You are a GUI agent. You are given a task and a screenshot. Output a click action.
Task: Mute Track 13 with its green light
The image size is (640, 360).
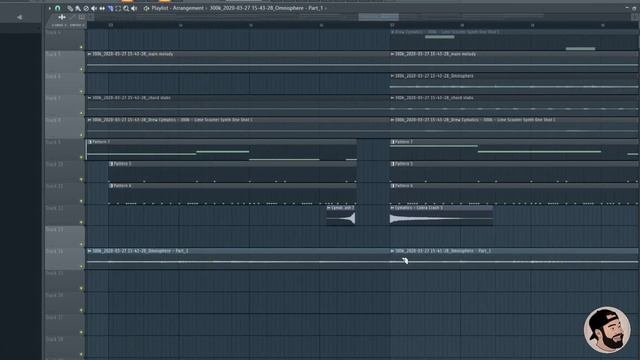81,244
